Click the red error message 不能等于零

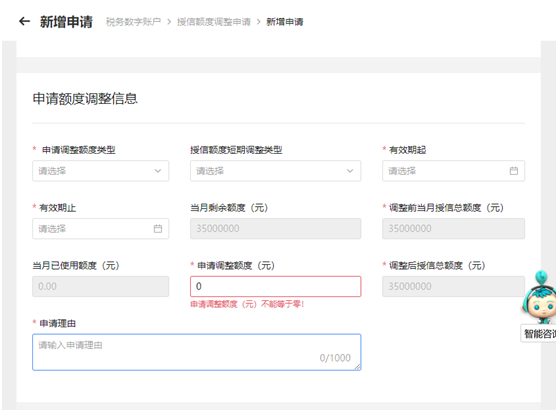(x=247, y=304)
